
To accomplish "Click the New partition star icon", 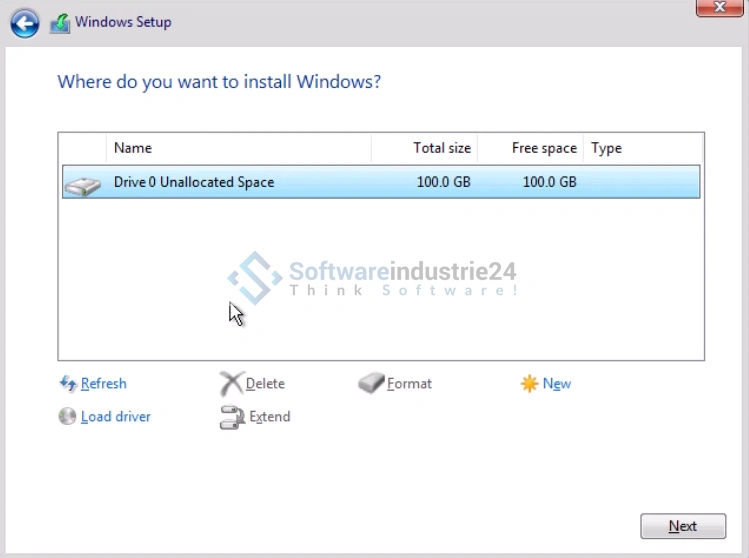I will coord(529,384).
